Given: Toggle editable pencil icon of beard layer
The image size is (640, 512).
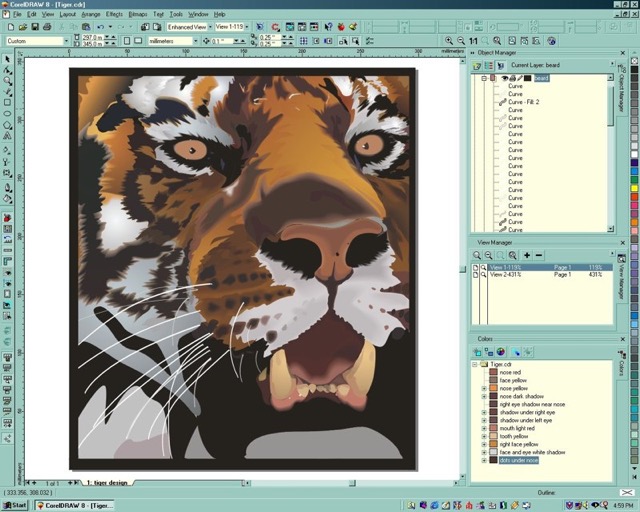Looking at the screenshot, I should 518,78.
